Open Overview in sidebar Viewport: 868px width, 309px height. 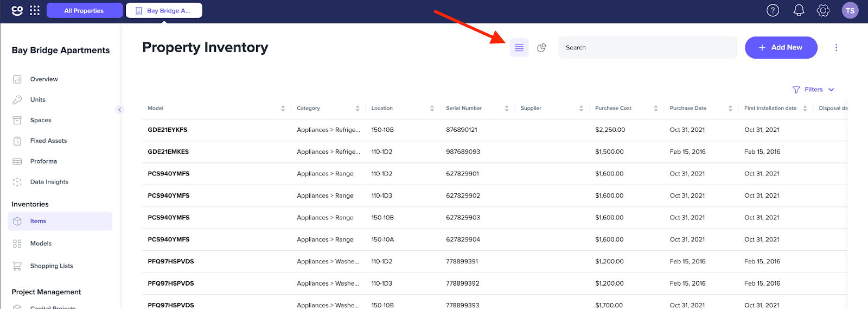44,79
